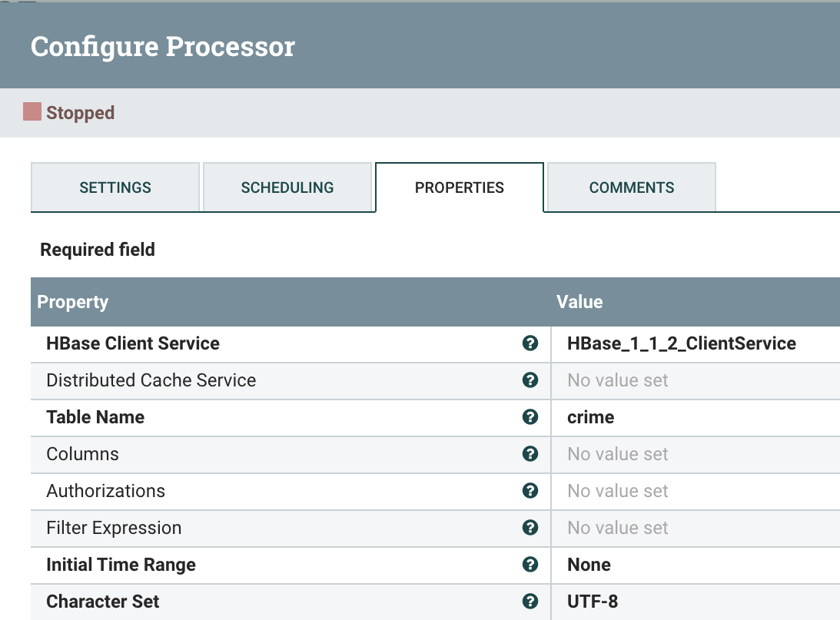Set a value for Columns property
840x620 pixels.
pyautogui.click(x=618, y=454)
